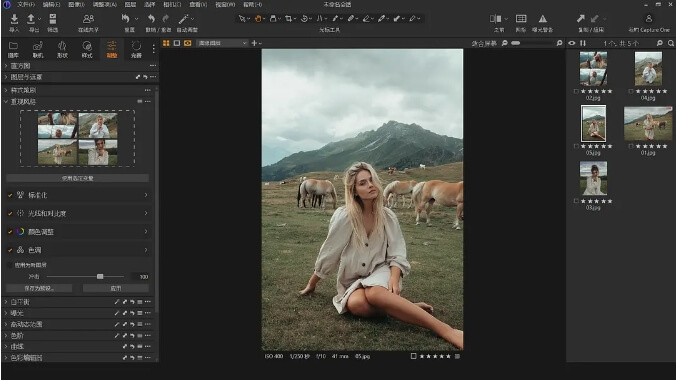Click the 应用 (Apply) button
676x380 pixels.
coord(116,288)
